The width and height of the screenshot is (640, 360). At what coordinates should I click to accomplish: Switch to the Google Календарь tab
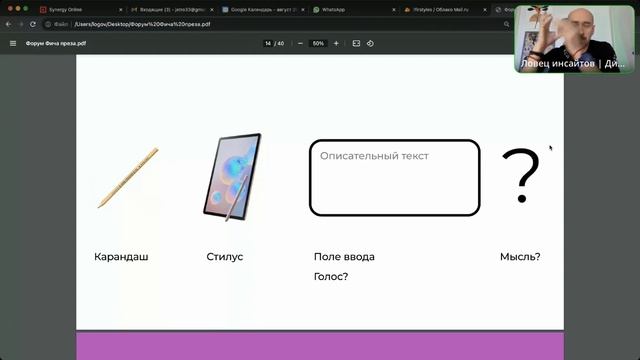coord(263,9)
